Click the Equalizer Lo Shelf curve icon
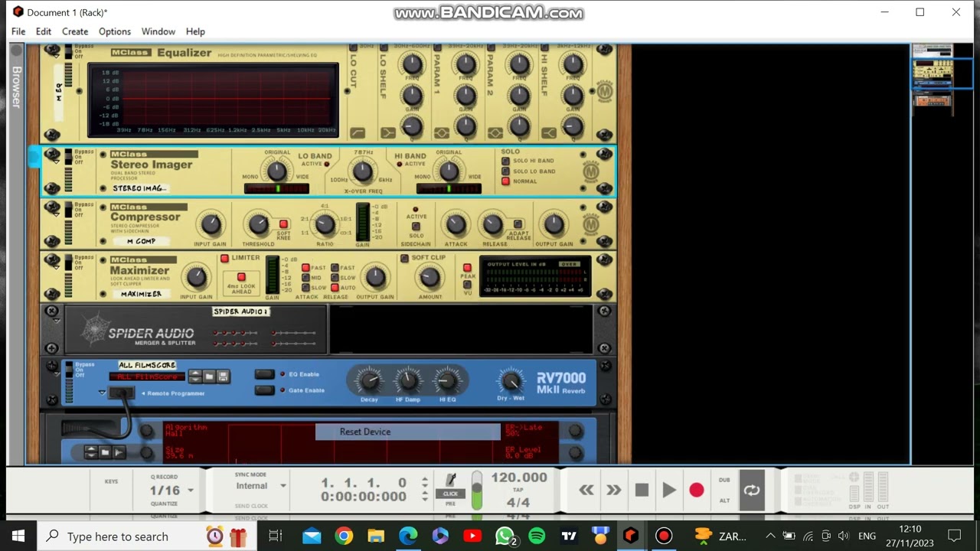 point(388,133)
